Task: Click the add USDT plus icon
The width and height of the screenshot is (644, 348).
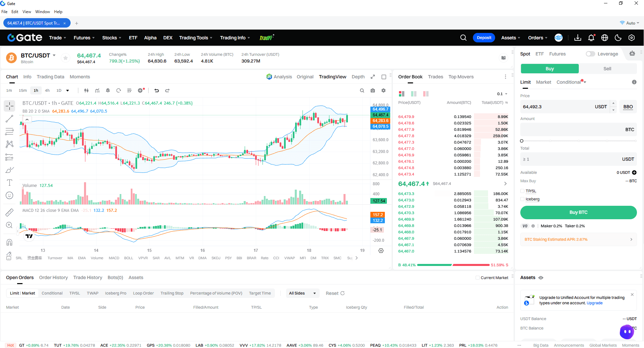Action: [x=634, y=172]
